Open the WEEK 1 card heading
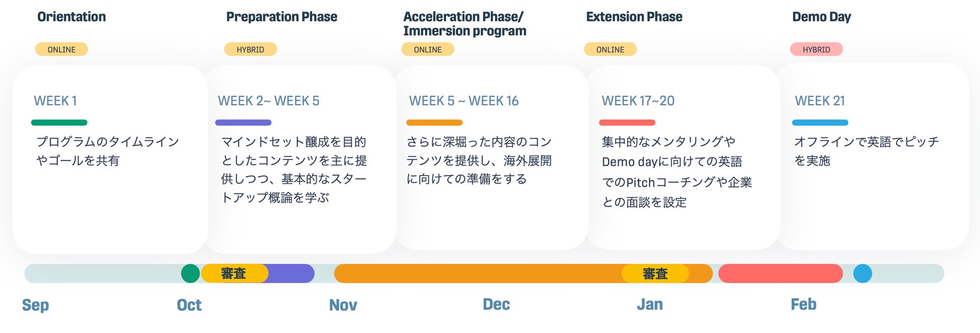980x333 pixels. tap(55, 101)
